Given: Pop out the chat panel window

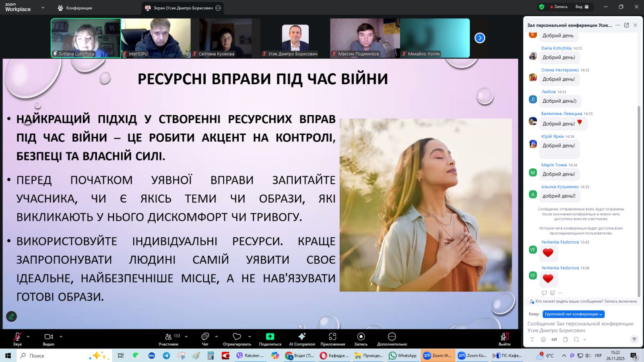Looking at the screenshot, I should pyautogui.click(x=626, y=25).
